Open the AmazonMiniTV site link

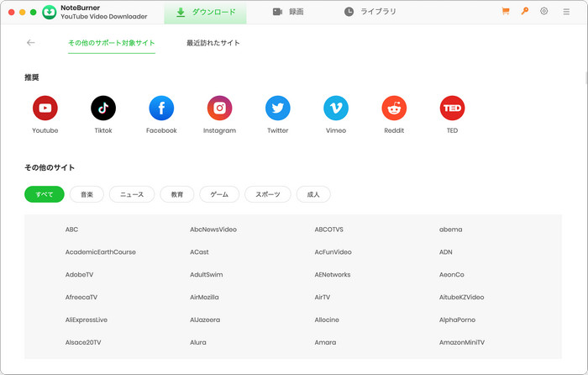coord(462,342)
